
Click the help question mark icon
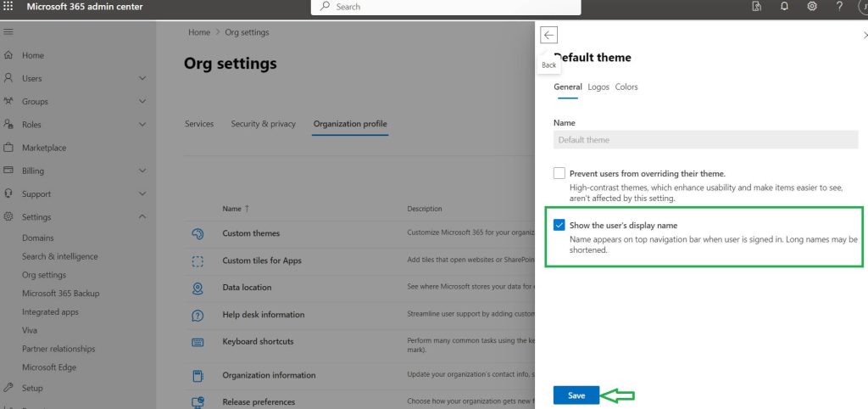coord(839,7)
